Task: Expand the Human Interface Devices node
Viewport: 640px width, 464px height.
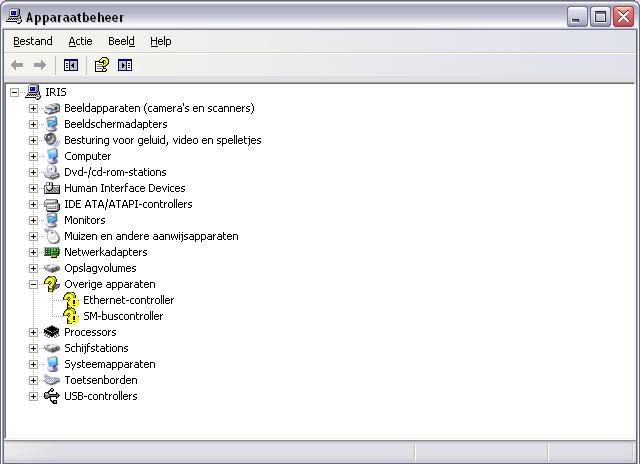Action: (33, 188)
